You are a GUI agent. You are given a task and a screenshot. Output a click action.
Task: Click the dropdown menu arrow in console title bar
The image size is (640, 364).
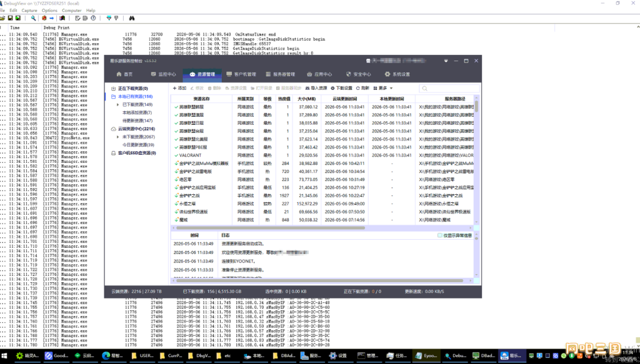(x=446, y=61)
